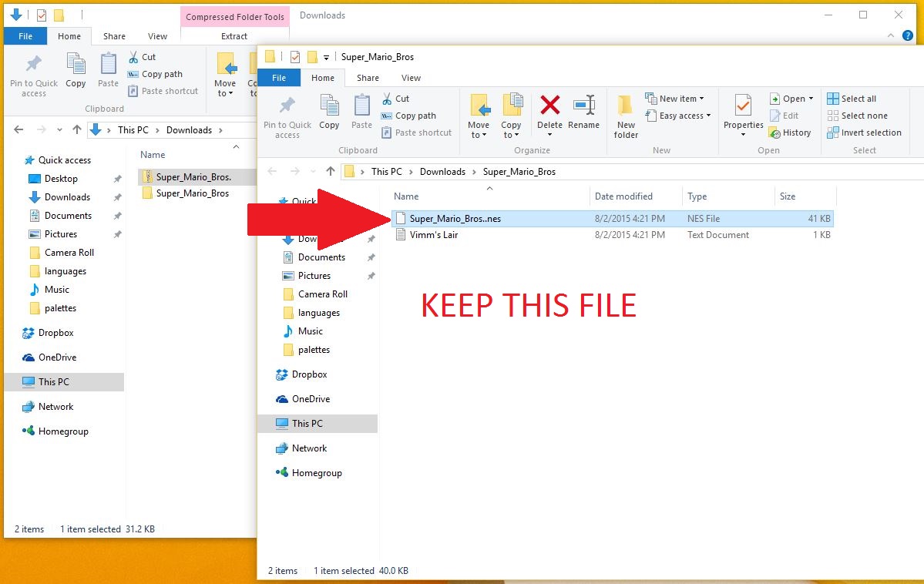
Task: Sort by the Date modified column
Action: pyautogui.click(x=623, y=196)
